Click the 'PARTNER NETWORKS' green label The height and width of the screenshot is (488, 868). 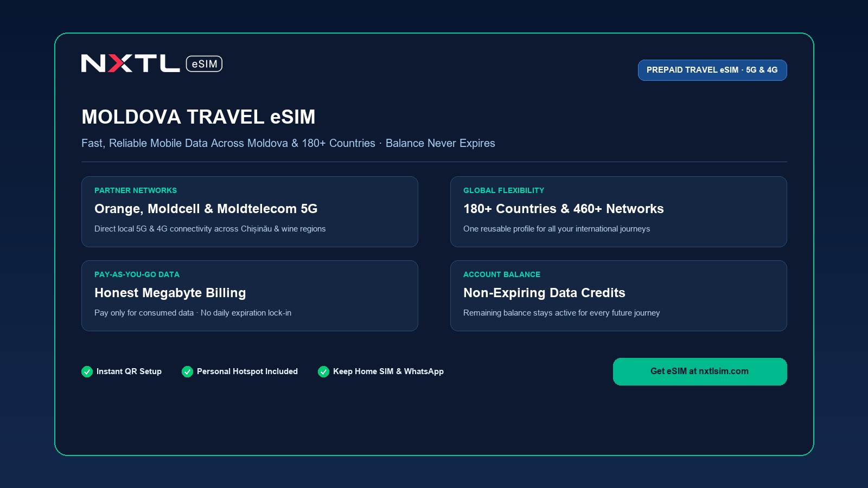136,190
